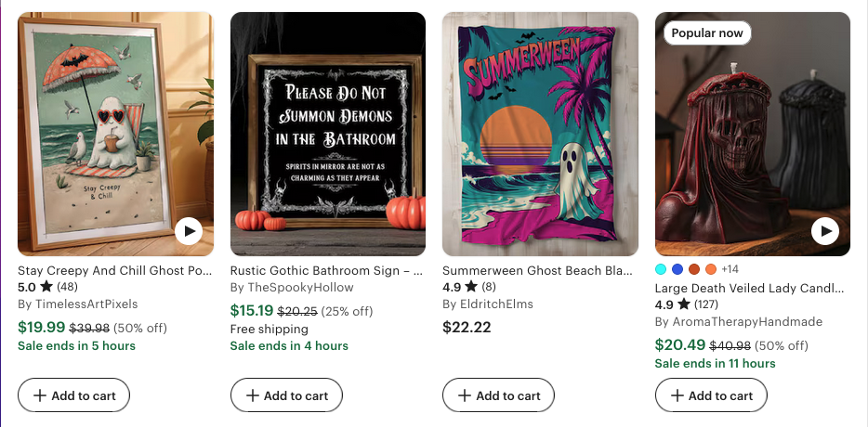The image size is (868, 427).
Task: Click the 127 reviews star rating on the candle
Action: tap(687, 304)
